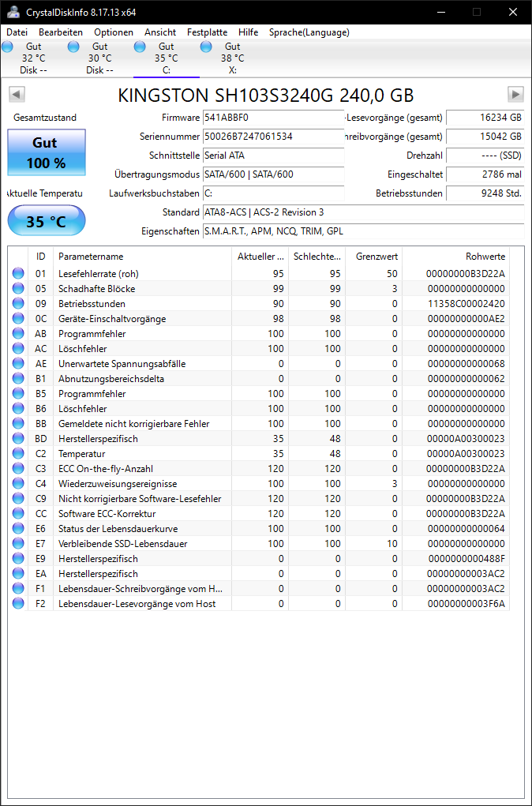Image resolution: width=532 pixels, height=806 pixels.
Task: Open the Sprache(Language) menu
Action: click(x=309, y=32)
